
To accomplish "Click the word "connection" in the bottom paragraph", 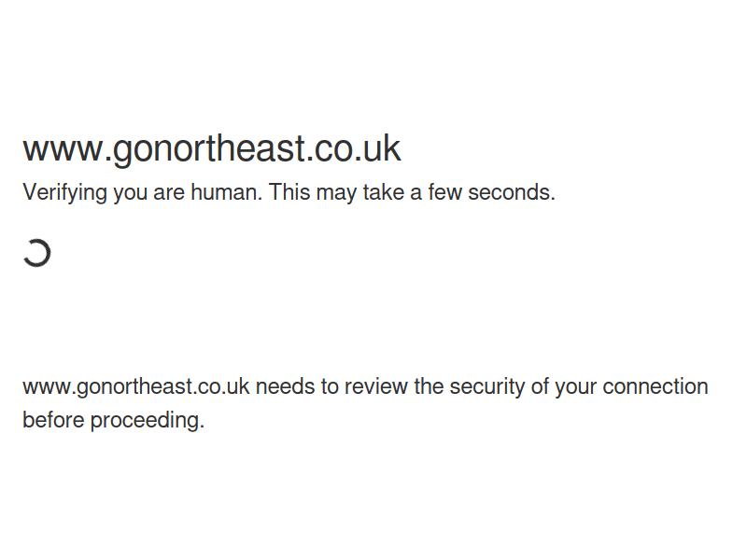I will click(655, 386).
